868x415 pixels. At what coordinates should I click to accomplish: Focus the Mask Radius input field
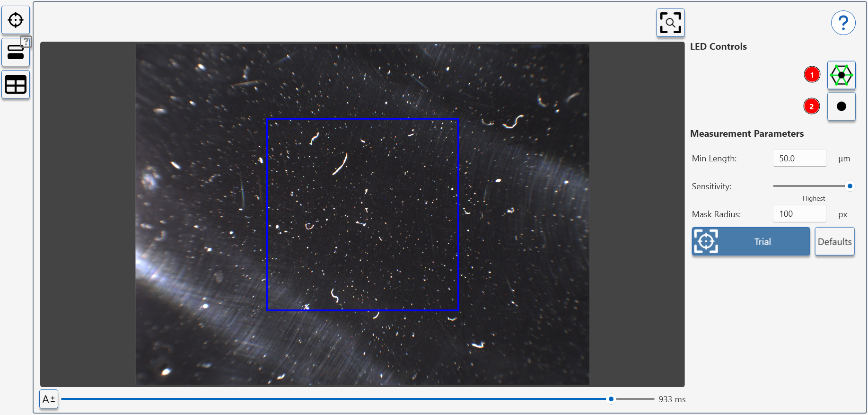coord(799,214)
